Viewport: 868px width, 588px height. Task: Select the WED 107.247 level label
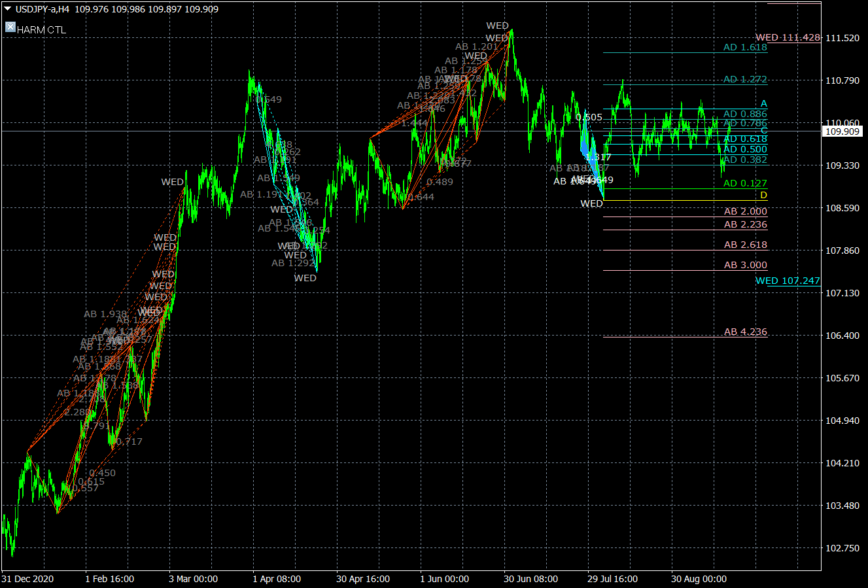(788, 281)
